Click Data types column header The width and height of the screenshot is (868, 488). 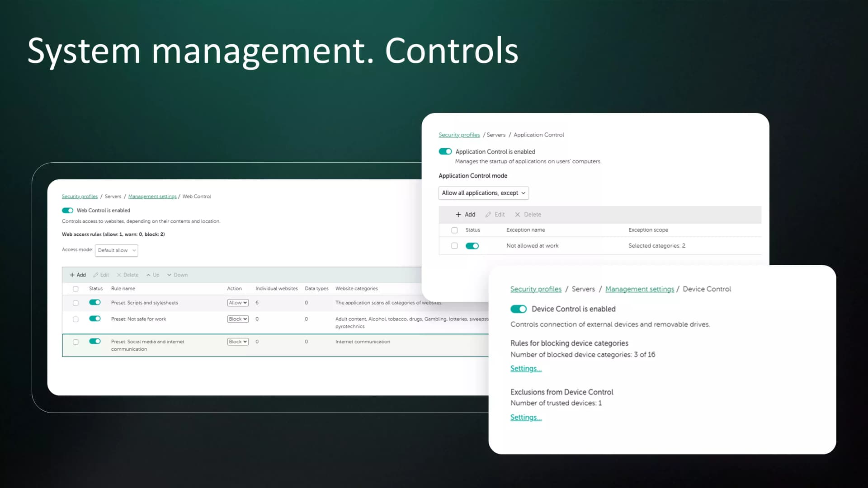click(x=316, y=289)
